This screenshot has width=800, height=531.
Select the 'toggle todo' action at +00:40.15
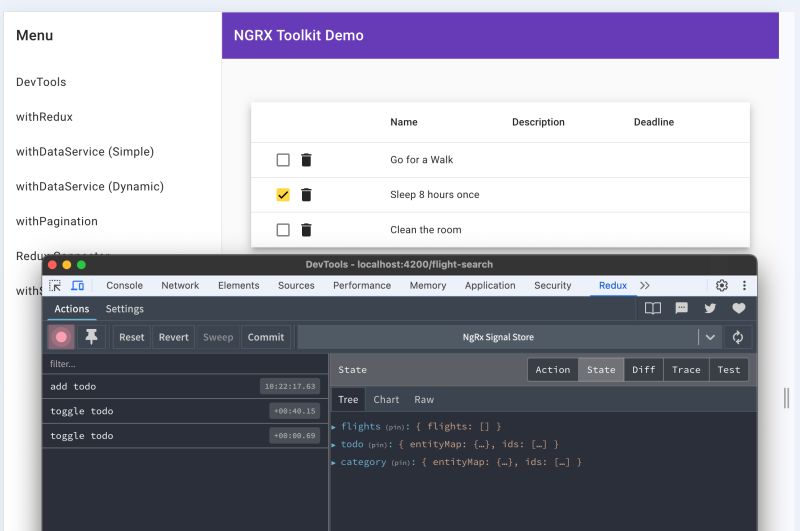click(x=185, y=411)
